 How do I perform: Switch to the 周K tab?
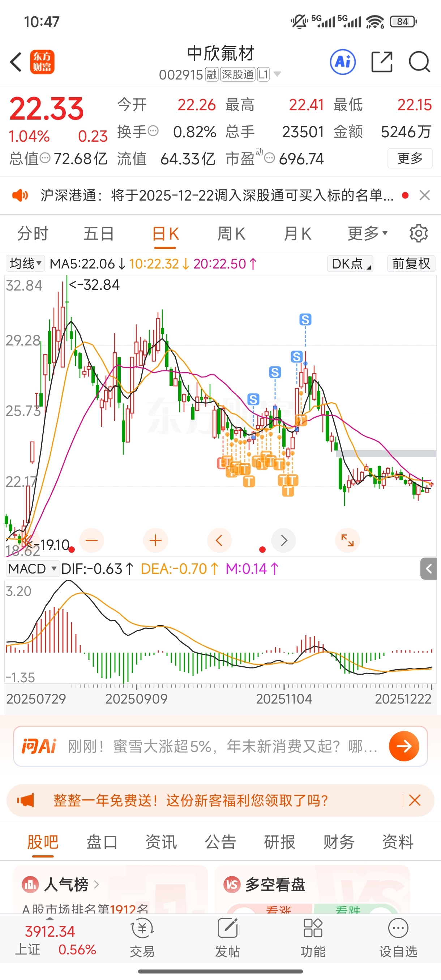(231, 233)
